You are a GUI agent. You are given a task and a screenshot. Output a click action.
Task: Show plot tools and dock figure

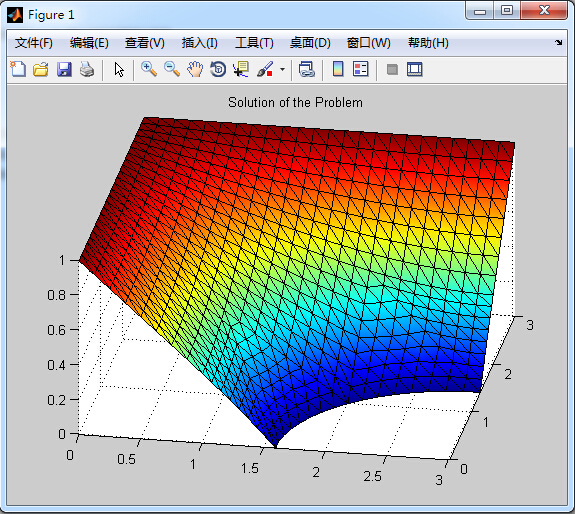tap(415, 69)
